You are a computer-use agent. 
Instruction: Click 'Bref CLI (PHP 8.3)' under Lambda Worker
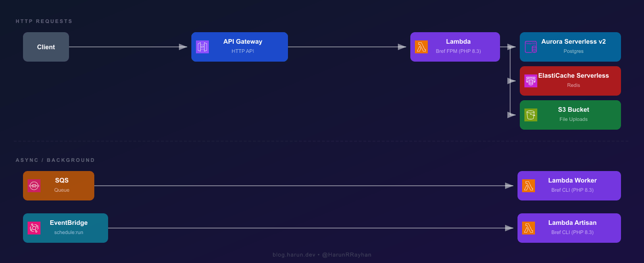(572, 190)
